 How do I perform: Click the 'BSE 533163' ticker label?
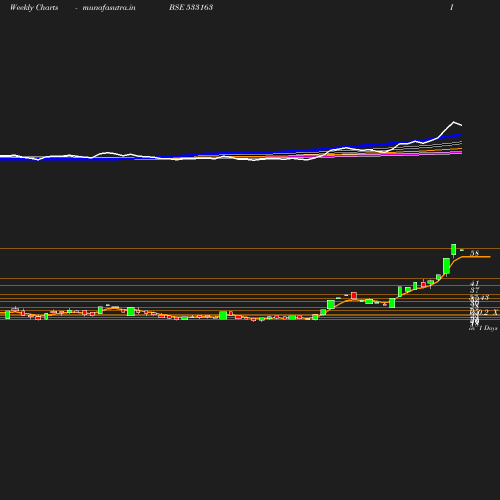pos(191,7)
